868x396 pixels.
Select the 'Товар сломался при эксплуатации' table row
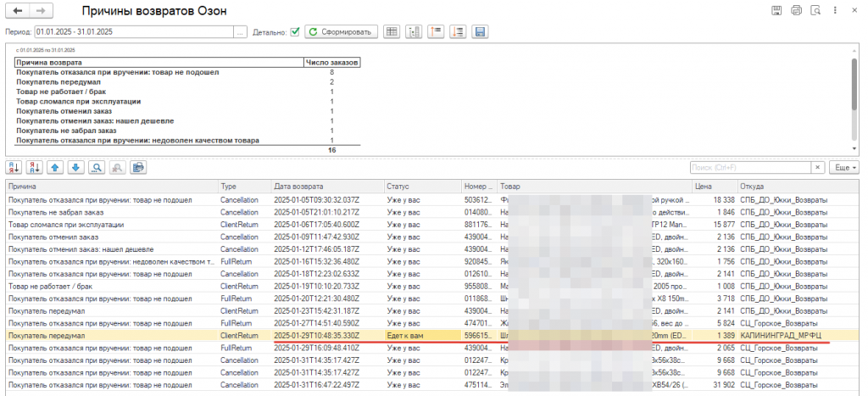(x=432, y=225)
